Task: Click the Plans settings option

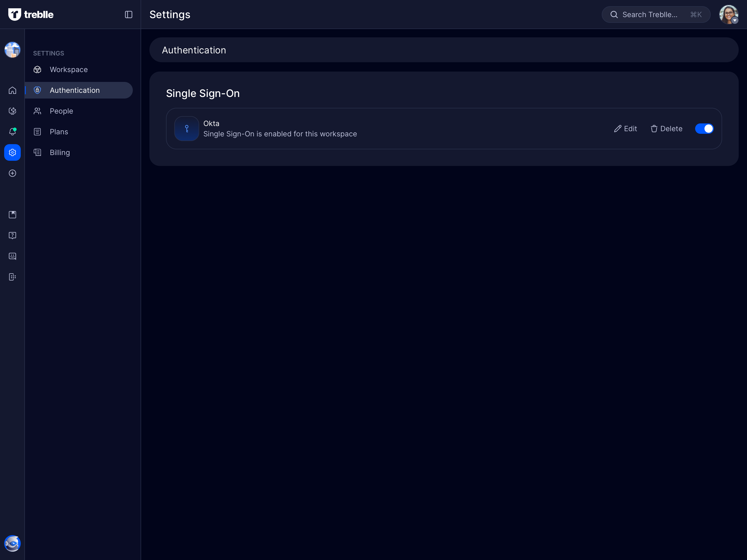Action: pyautogui.click(x=59, y=131)
